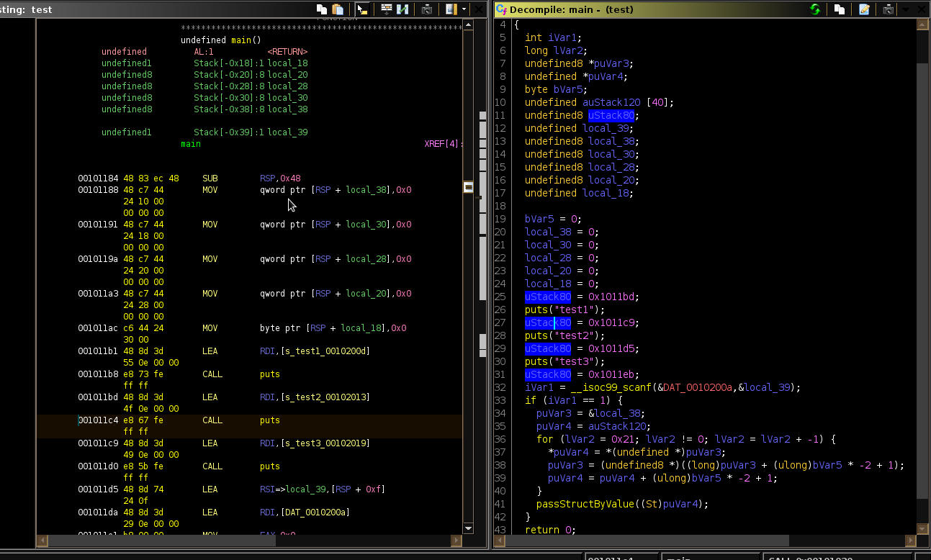The width and height of the screenshot is (931, 560).
Task: Copy selection using the Listing toolbar copy icon
Action: pos(322,9)
